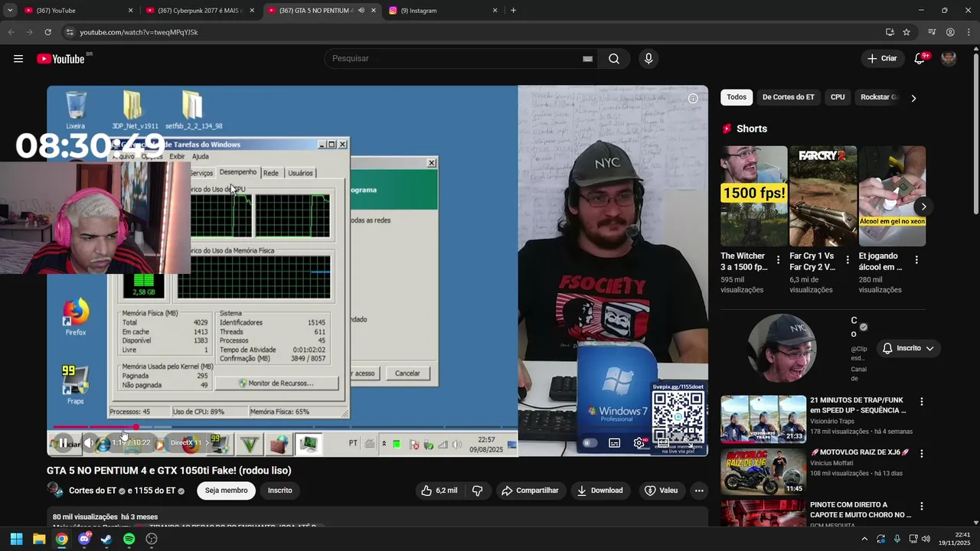Show the info card icon on the video
This screenshot has height=551, width=980.
693,98
